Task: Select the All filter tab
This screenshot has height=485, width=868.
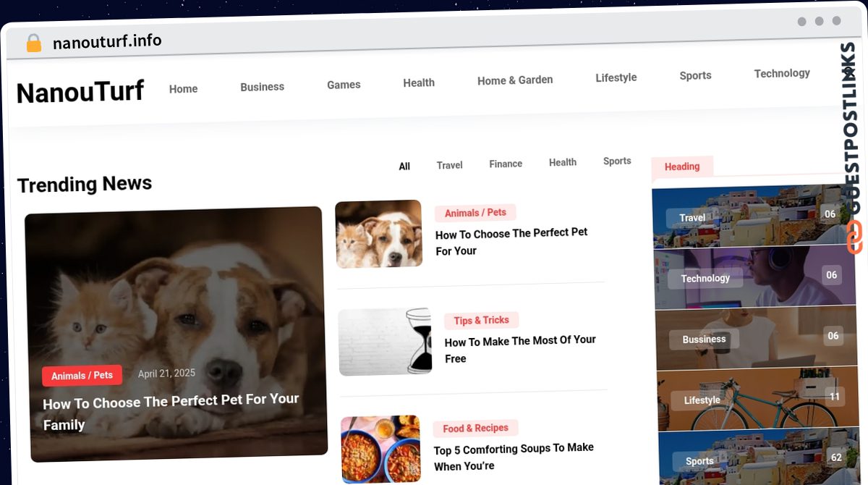Action: tap(404, 166)
